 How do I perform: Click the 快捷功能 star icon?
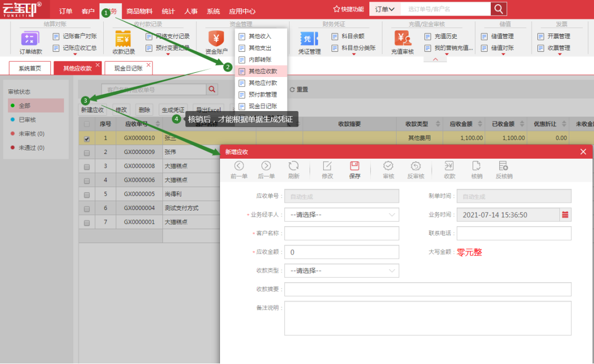click(336, 9)
